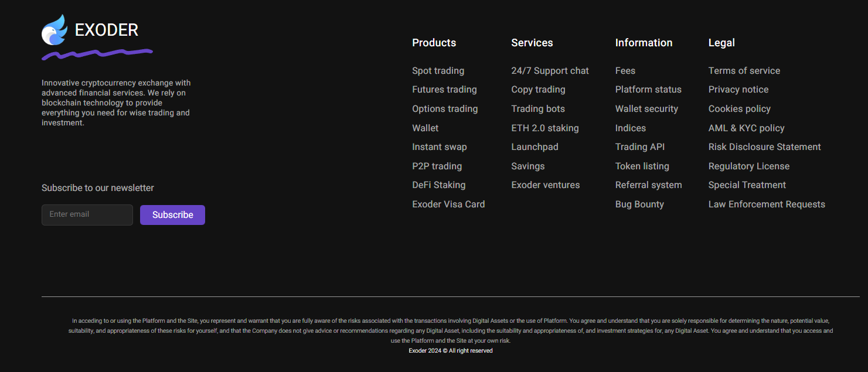Image resolution: width=868 pixels, height=372 pixels.
Task: Open Exoder Visa Card page
Action: click(x=448, y=204)
